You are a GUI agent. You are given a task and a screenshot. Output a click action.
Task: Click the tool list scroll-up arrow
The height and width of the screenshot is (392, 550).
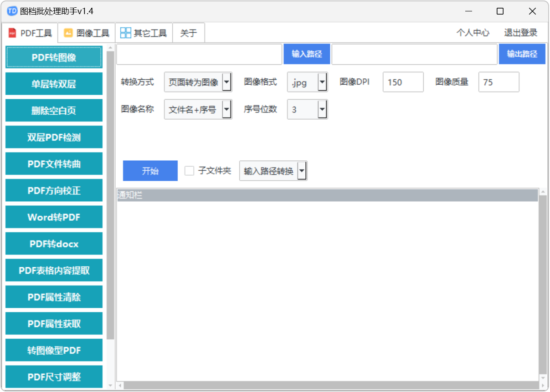[x=110, y=48]
